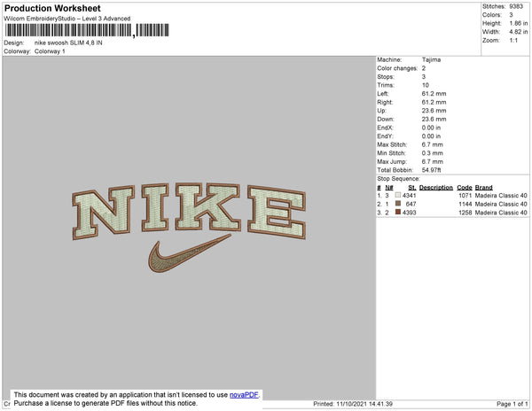
Task: Click the Nike swoosh in the design preview
Action: 189,253
